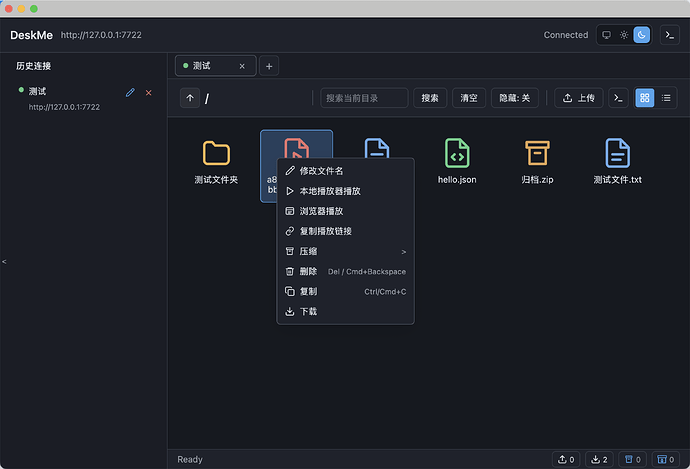
Task: Select 复制播放链接 menu entry
Action: (x=345, y=231)
